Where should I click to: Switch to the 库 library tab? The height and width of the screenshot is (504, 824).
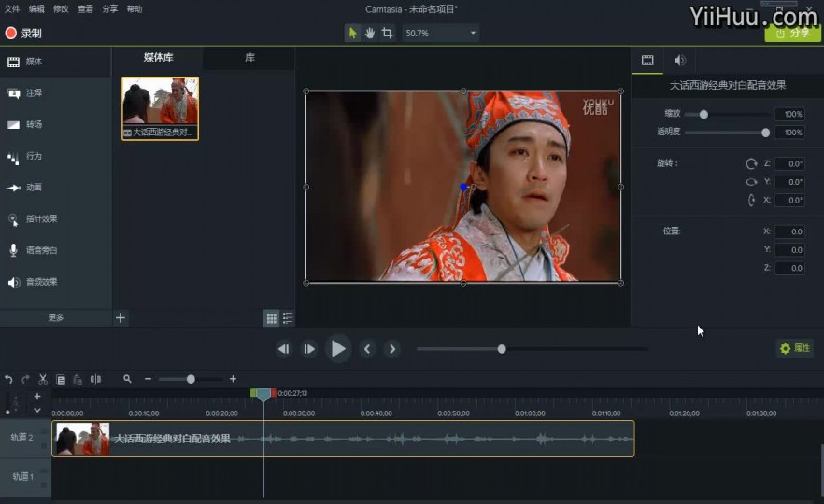click(249, 57)
